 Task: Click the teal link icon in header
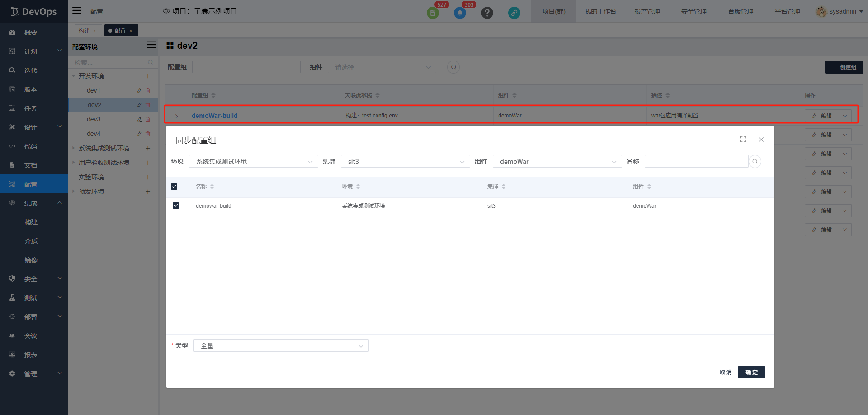pyautogui.click(x=514, y=13)
